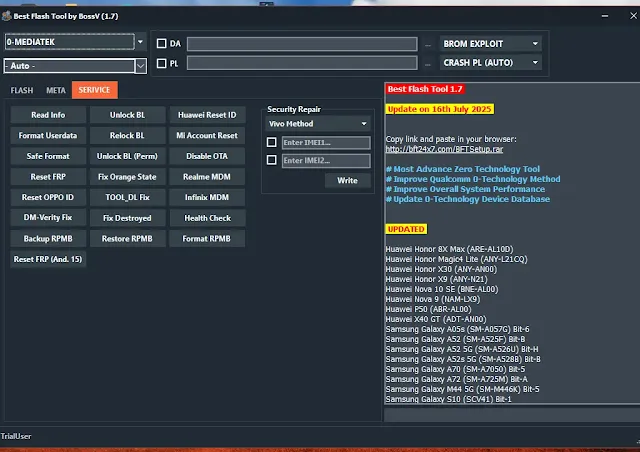
Task: Click the PL file path field
Action: click(x=302, y=63)
